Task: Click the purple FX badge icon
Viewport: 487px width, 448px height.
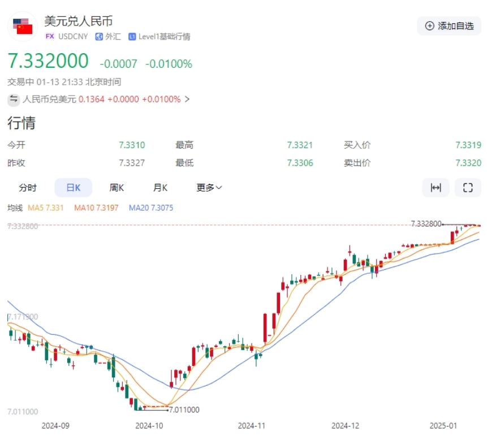Action: (50, 37)
